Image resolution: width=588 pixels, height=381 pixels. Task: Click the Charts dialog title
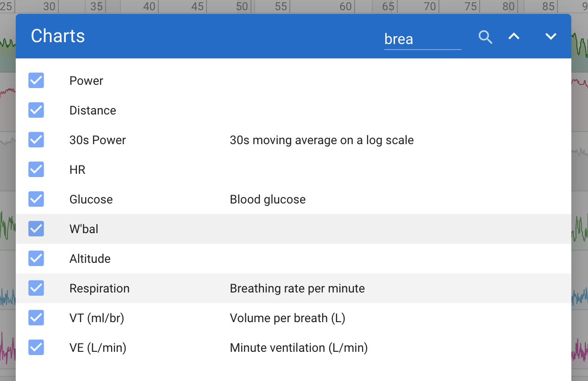(58, 36)
